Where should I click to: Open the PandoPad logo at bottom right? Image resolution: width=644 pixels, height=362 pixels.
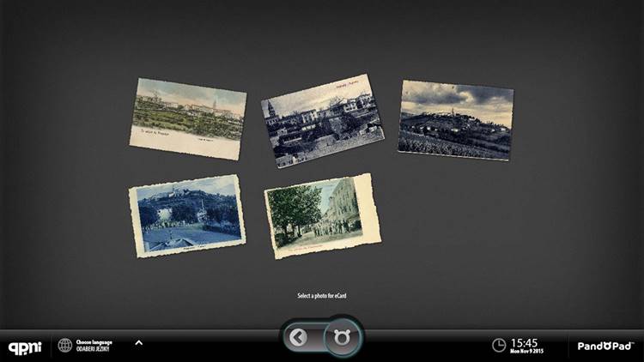(x=605, y=346)
